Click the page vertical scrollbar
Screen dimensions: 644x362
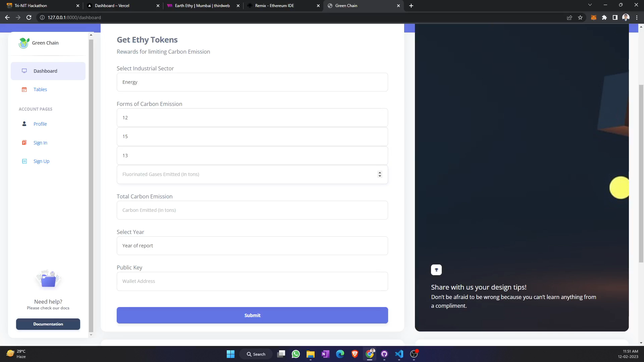pos(641,174)
